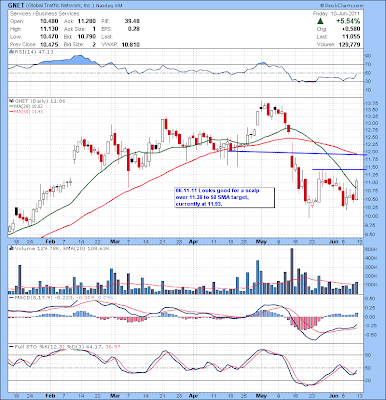Click the High value 11.130

coord(49,29)
